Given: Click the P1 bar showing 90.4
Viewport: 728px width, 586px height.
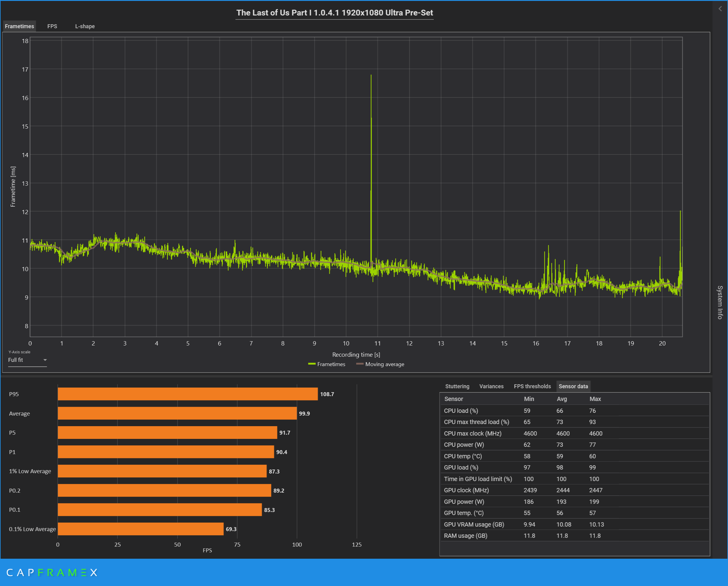Looking at the screenshot, I should point(166,452).
